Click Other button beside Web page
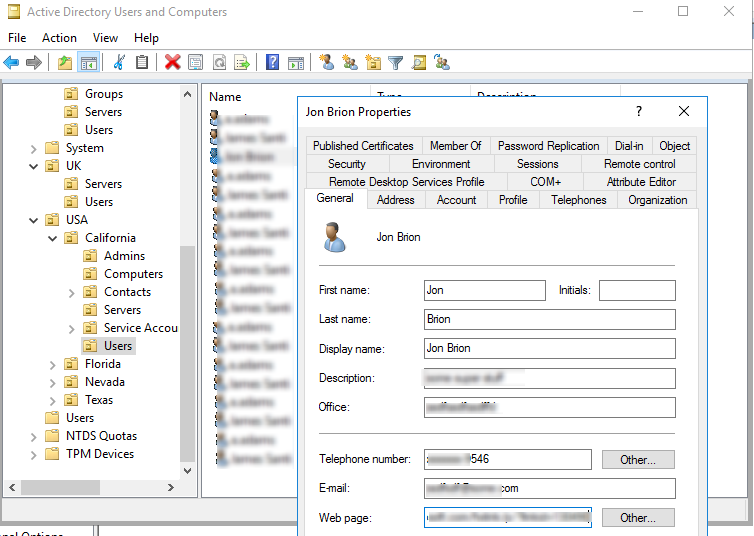 (x=638, y=518)
